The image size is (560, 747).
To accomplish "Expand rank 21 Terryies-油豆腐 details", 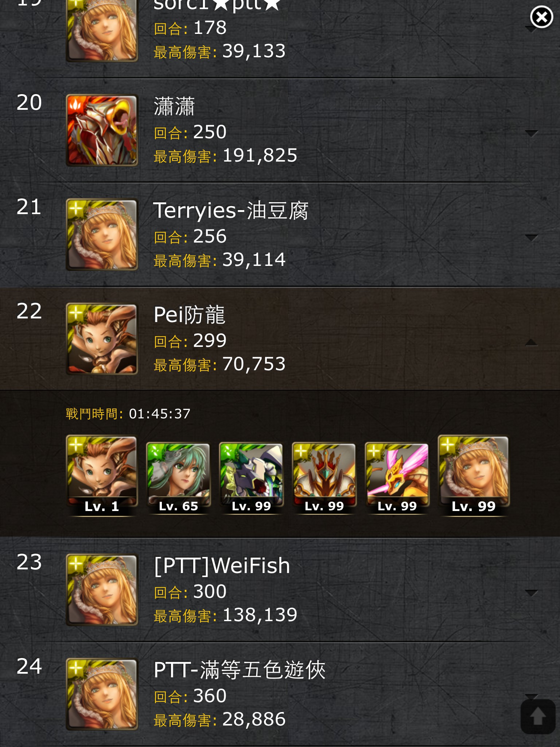I will point(531,238).
